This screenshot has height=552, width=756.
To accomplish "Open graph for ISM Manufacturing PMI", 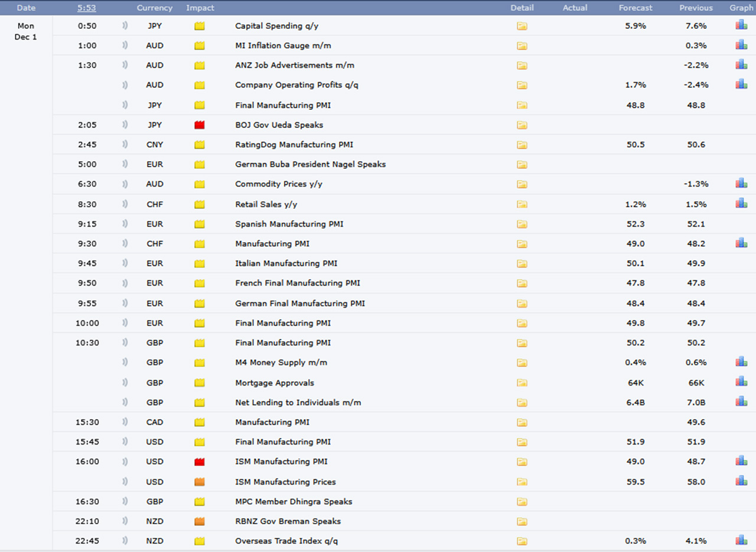I will pyautogui.click(x=741, y=460).
